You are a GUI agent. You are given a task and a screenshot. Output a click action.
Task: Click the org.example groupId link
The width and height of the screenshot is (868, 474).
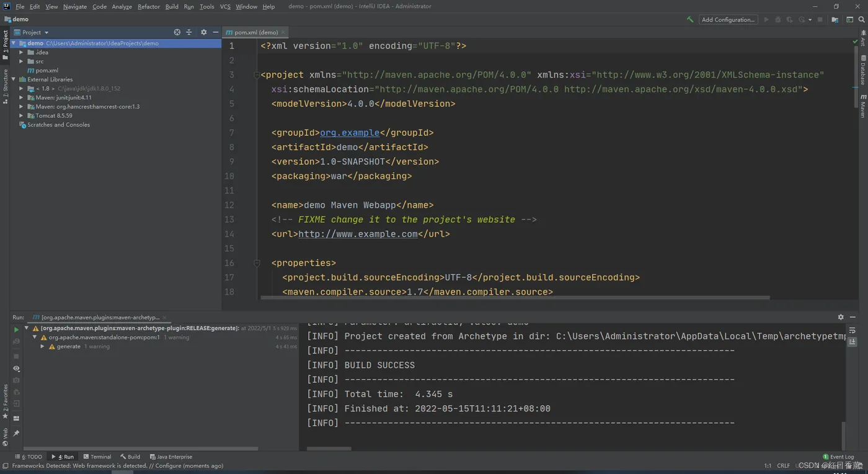350,133
